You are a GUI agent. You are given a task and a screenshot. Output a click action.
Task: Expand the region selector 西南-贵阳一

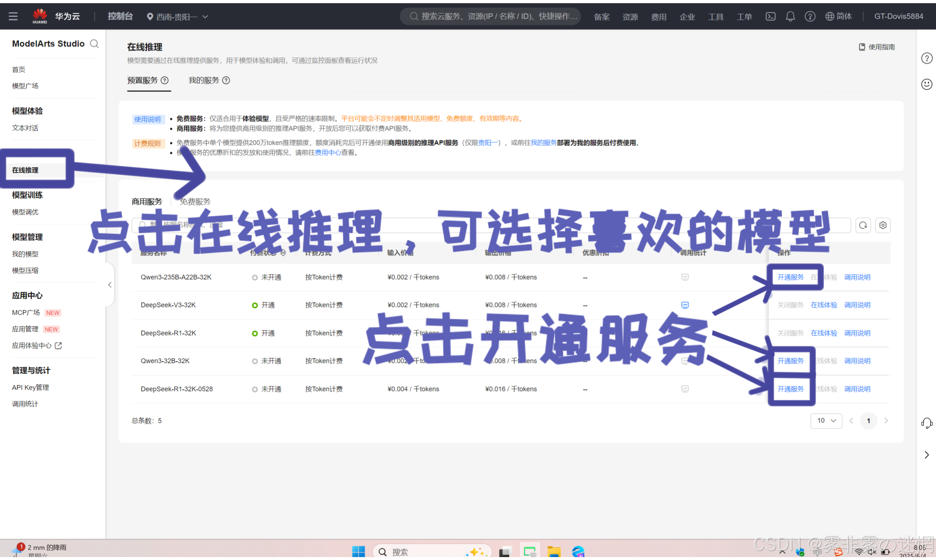coord(177,16)
